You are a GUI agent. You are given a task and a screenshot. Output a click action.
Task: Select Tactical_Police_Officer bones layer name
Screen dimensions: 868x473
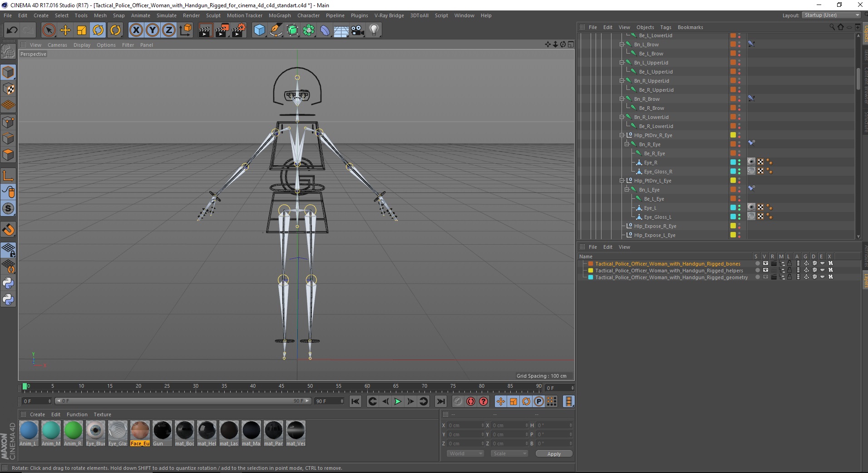pos(668,264)
